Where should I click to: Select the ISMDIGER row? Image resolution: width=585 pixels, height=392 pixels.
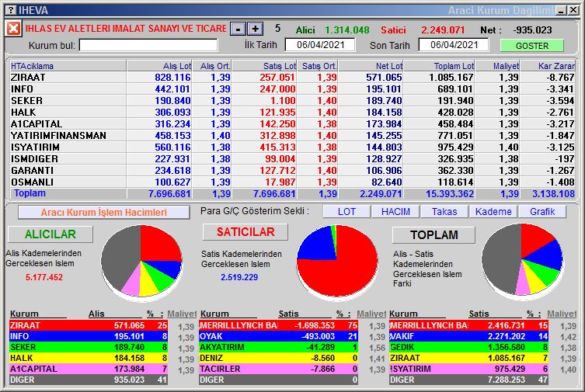point(292,158)
